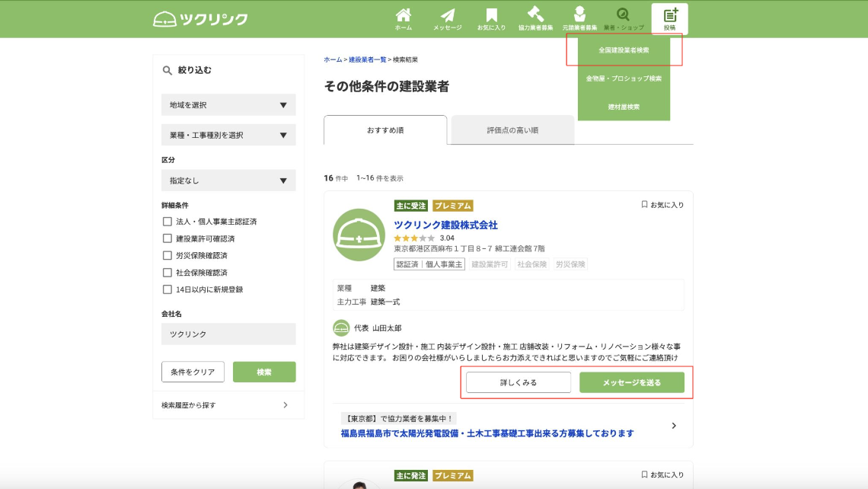Open 協力業者募集 hammer icon

(535, 19)
